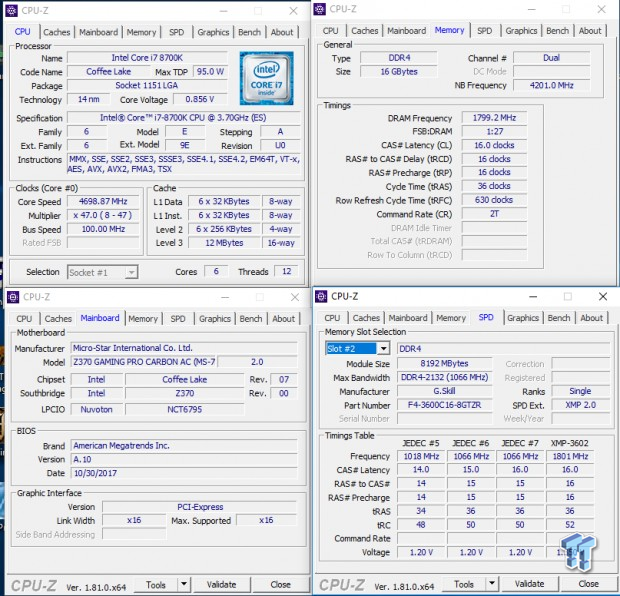Close the SPD window with the title bar X
Screen dimensions: 620x596
(x=603, y=297)
